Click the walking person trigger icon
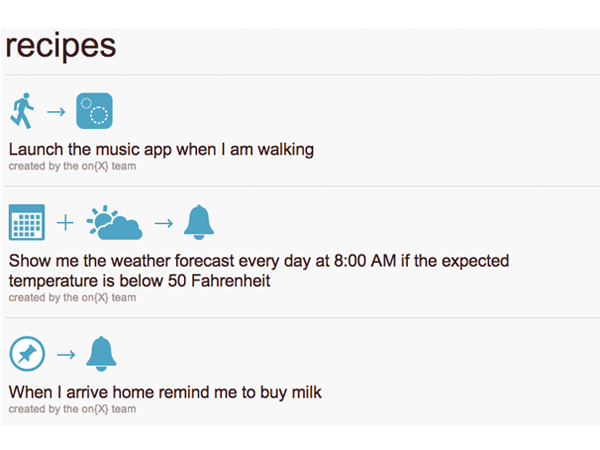The image size is (600, 450). (x=22, y=111)
